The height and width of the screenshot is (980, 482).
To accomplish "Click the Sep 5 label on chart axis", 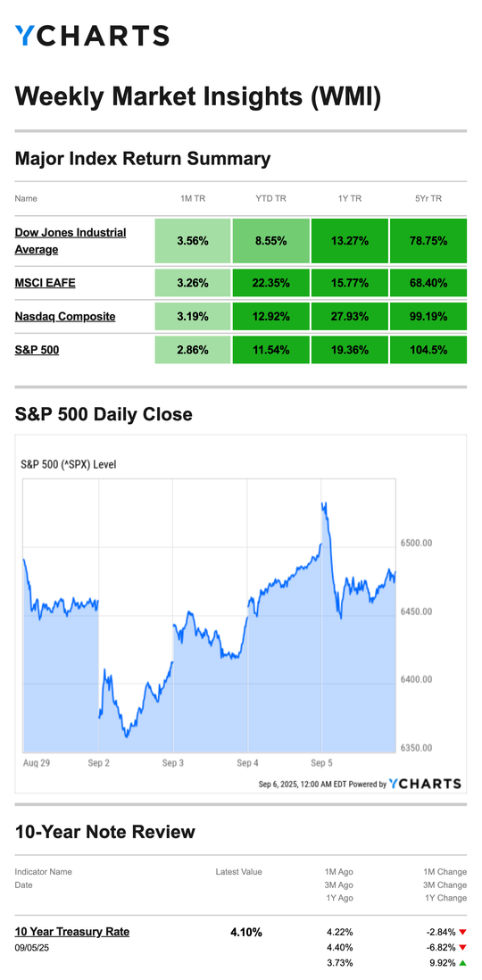I will point(321,763).
